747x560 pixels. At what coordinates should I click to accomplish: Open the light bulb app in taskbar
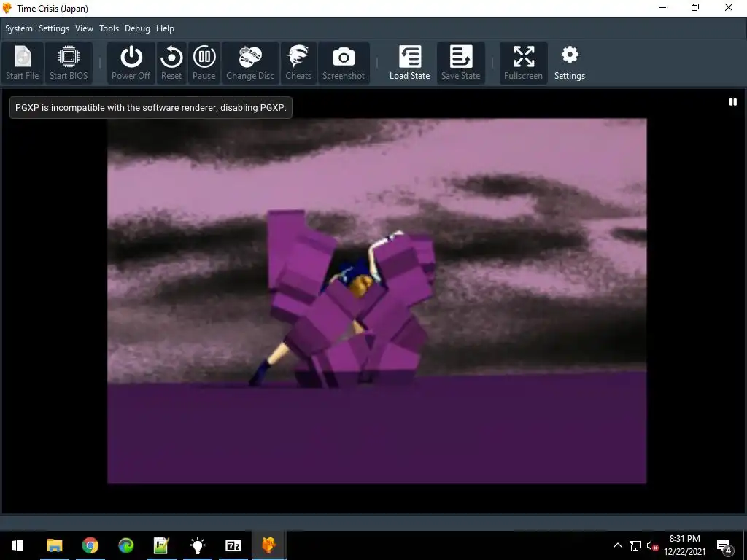pos(197,545)
